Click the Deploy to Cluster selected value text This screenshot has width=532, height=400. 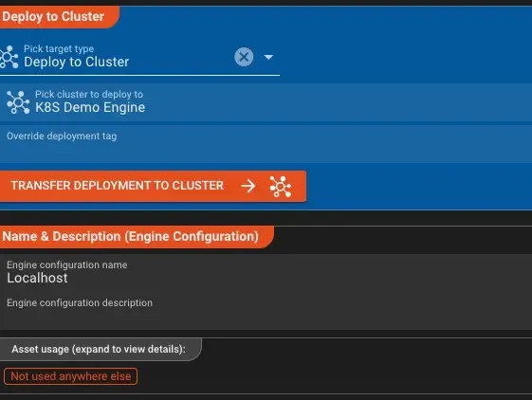77,62
